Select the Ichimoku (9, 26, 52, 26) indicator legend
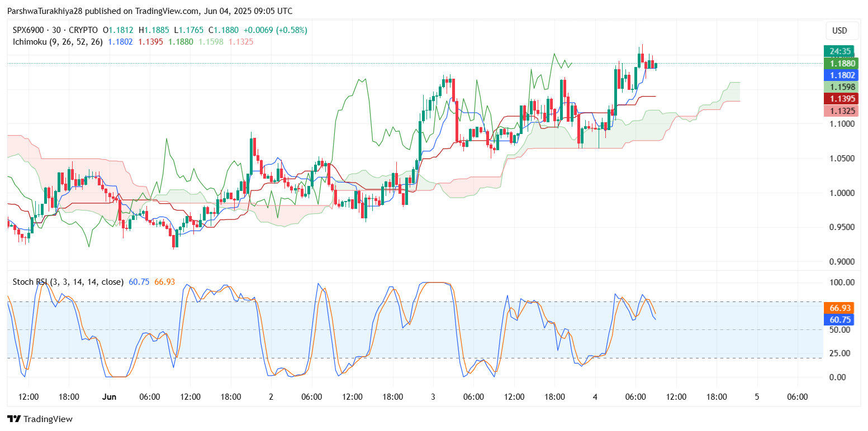 55,42
